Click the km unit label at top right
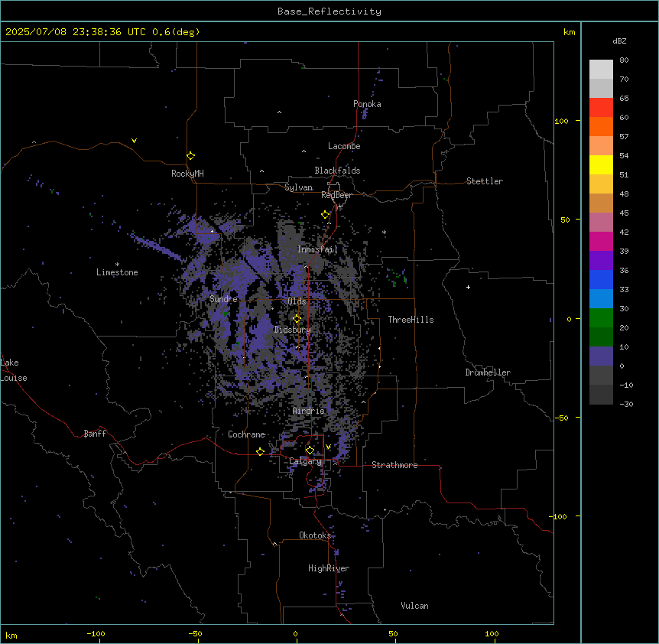659x644 pixels. [569, 32]
